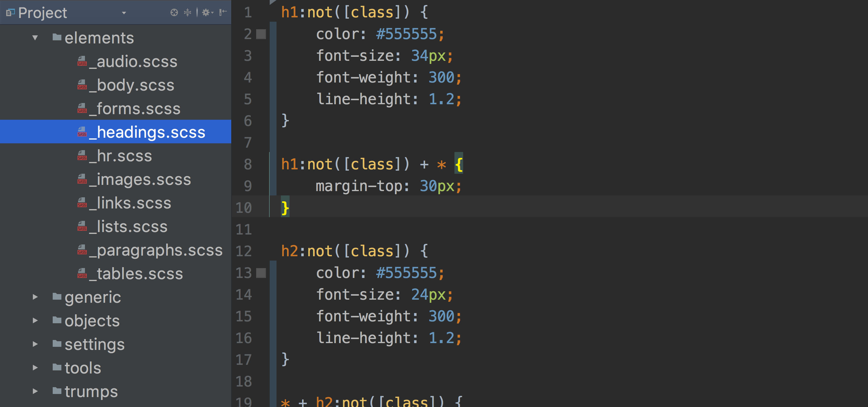
Task: Click the objects folder icon
Action: 57,320
